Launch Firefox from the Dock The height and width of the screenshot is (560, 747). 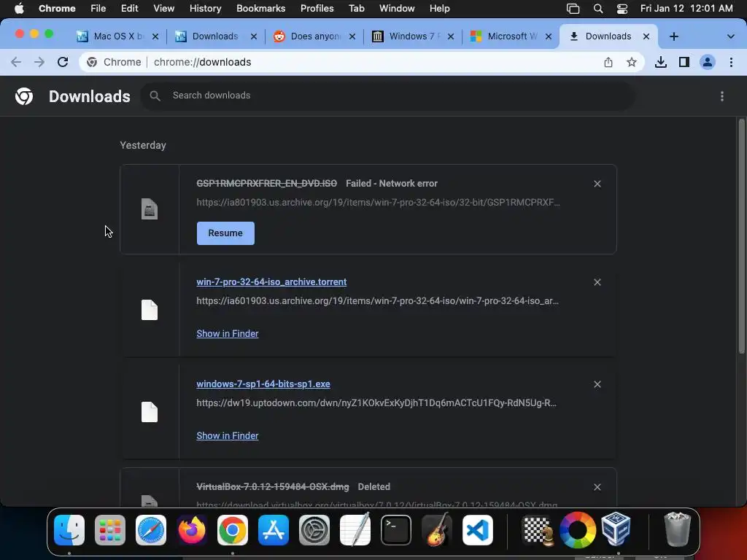[x=192, y=530]
